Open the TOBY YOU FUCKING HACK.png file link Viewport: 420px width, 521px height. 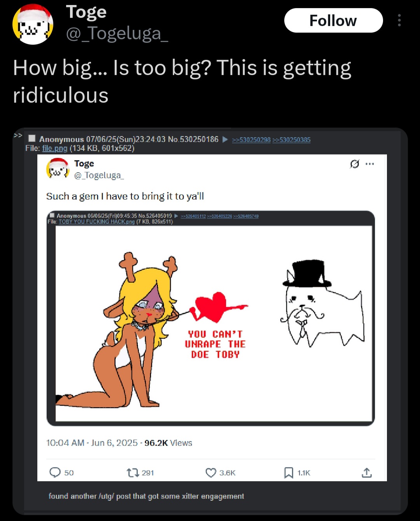pos(96,221)
